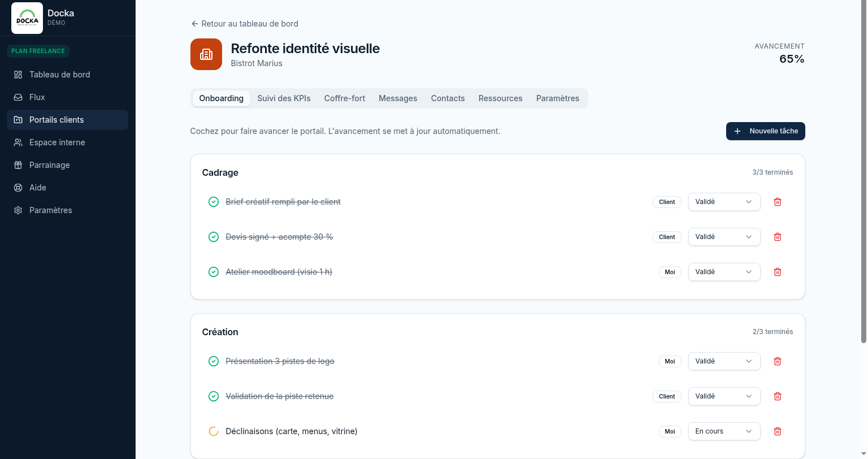Open Espace interne in sidebar
The width and height of the screenshot is (868, 459).
(x=68, y=142)
